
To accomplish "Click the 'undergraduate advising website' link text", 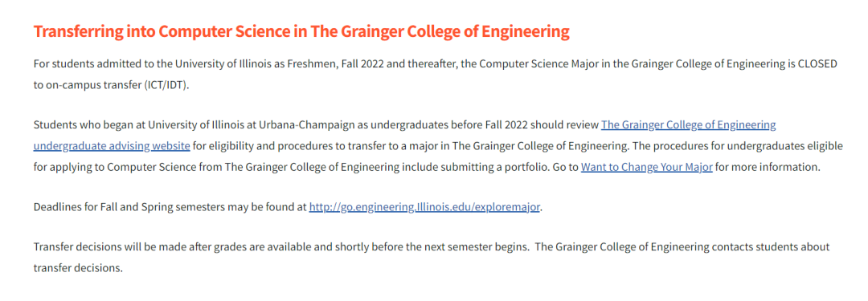I will point(112,145).
